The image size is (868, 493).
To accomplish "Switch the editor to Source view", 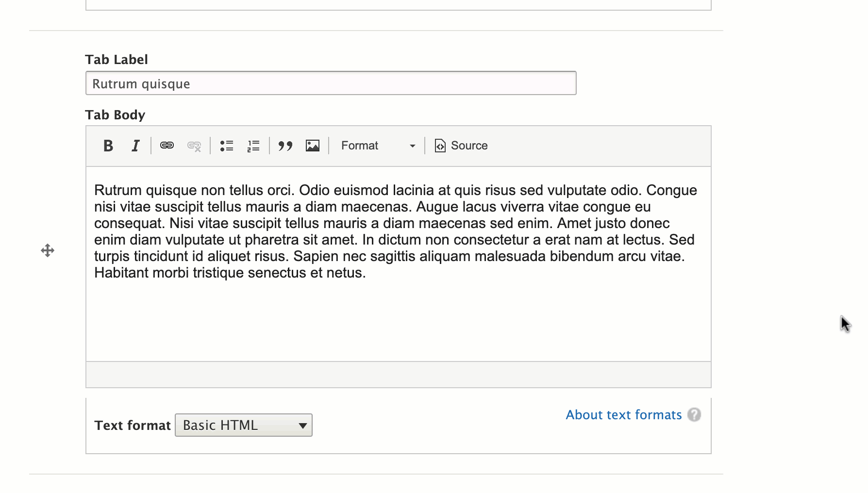I will pyautogui.click(x=460, y=146).
